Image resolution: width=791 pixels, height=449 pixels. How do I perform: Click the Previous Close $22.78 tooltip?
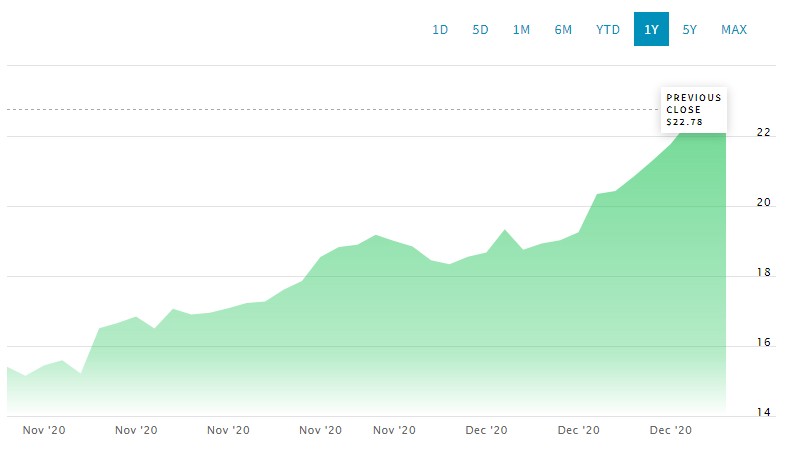coord(692,110)
